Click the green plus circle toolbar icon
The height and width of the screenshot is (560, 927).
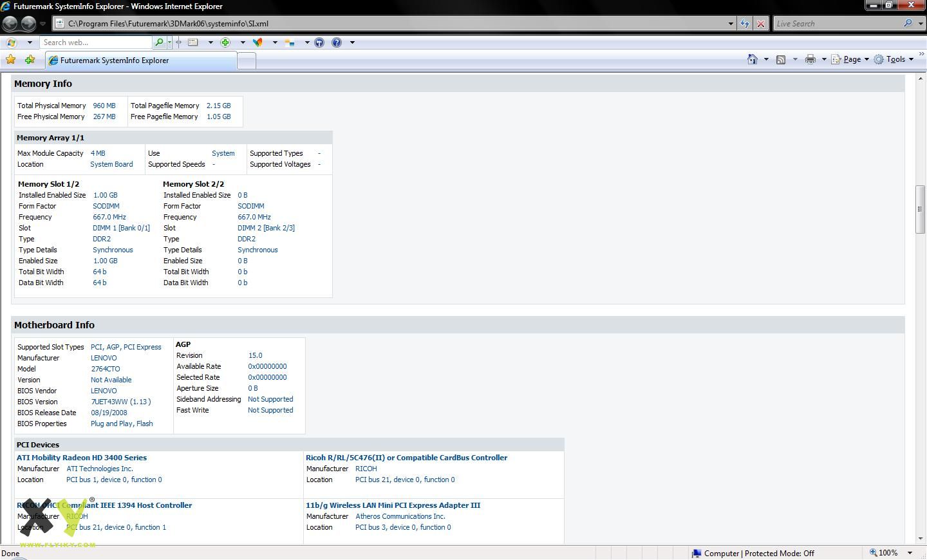[225, 42]
